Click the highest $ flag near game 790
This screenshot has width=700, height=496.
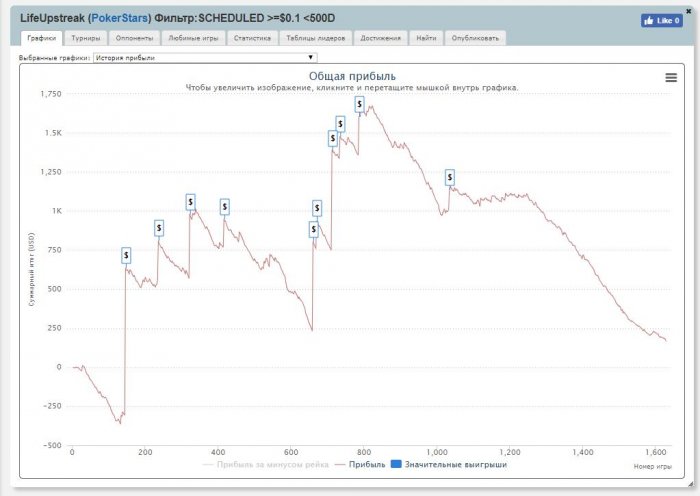(359, 104)
